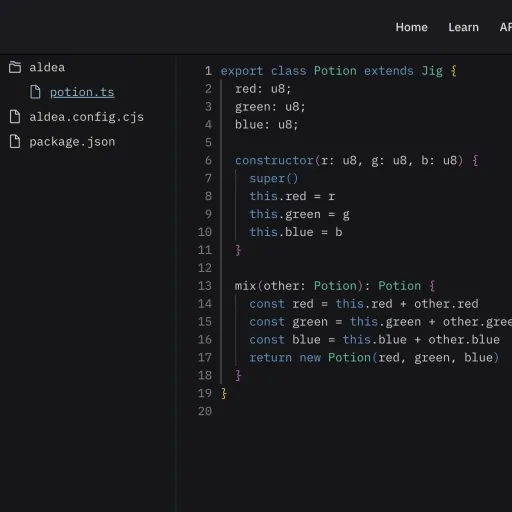
Task: Click 'new' keyword on line 17
Action: pyautogui.click(x=310, y=358)
